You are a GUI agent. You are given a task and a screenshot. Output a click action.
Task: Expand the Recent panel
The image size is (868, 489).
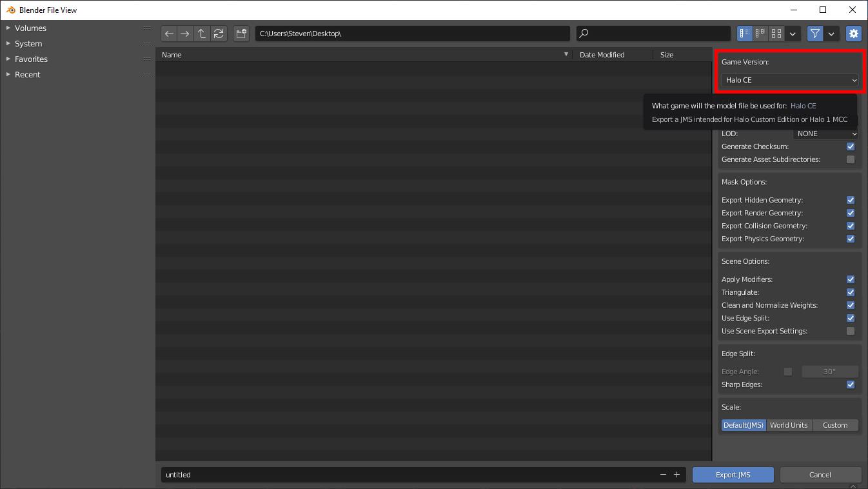8,75
